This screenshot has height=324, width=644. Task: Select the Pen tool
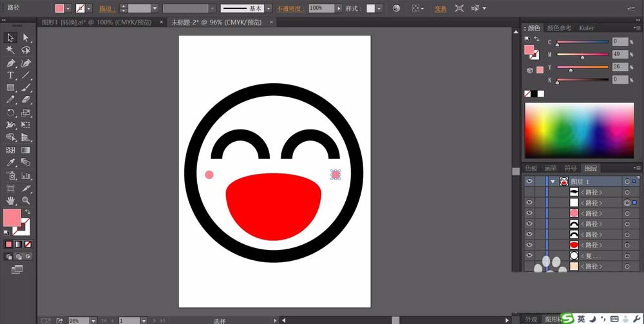(x=10, y=63)
